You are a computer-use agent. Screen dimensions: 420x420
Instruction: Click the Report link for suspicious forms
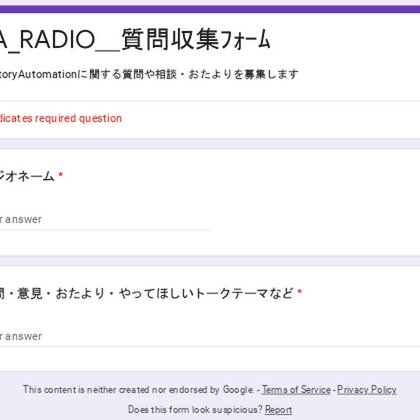278,410
